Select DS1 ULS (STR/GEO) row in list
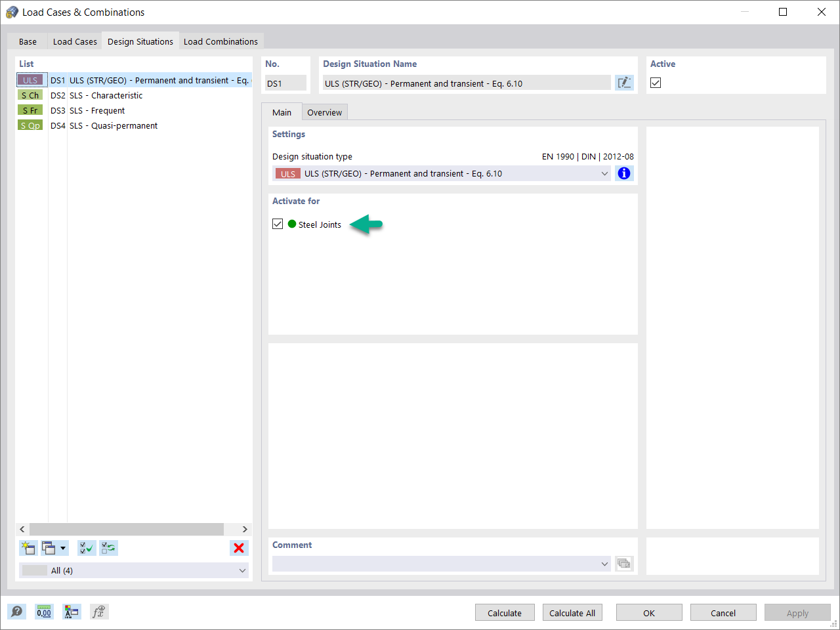Viewport: 840px width, 630px height. [x=134, y=80]
